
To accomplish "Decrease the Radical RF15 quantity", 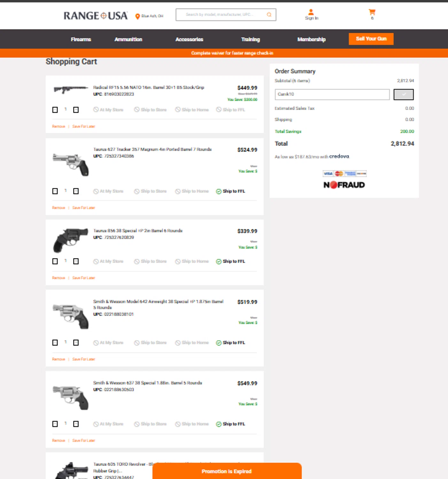I will [55, 110].
